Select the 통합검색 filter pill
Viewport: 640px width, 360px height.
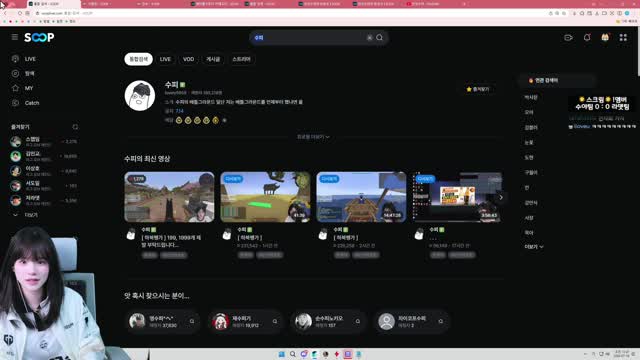coord(138,59)
